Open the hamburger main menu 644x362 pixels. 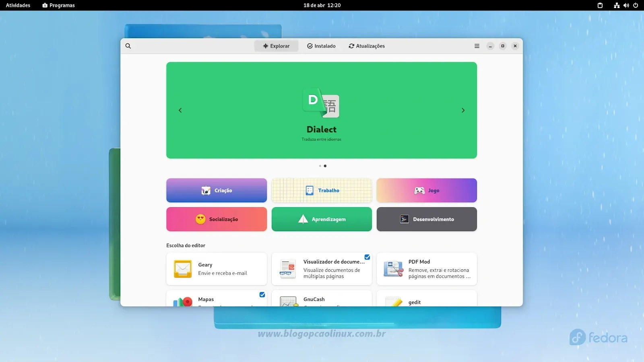[477, 46]
